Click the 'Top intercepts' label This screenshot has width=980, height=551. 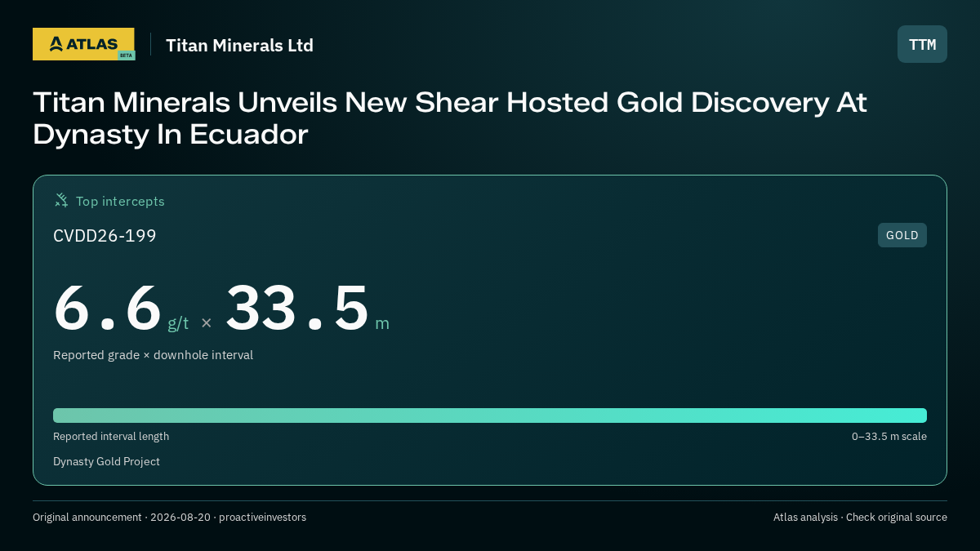coord(120,201)
